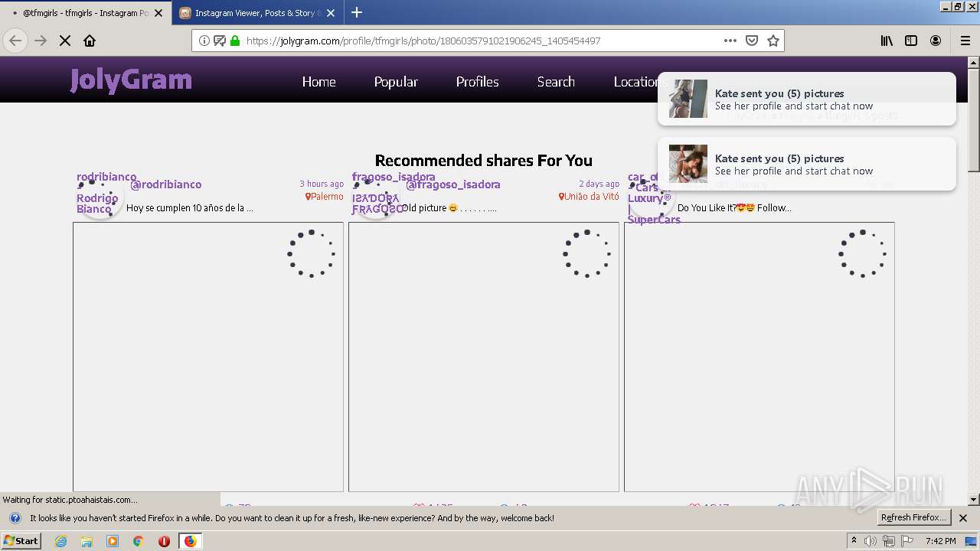This screenshot has width=980, height=551.
Task: Open second Kate sent you pictures notification
Action: coord(806,164)
